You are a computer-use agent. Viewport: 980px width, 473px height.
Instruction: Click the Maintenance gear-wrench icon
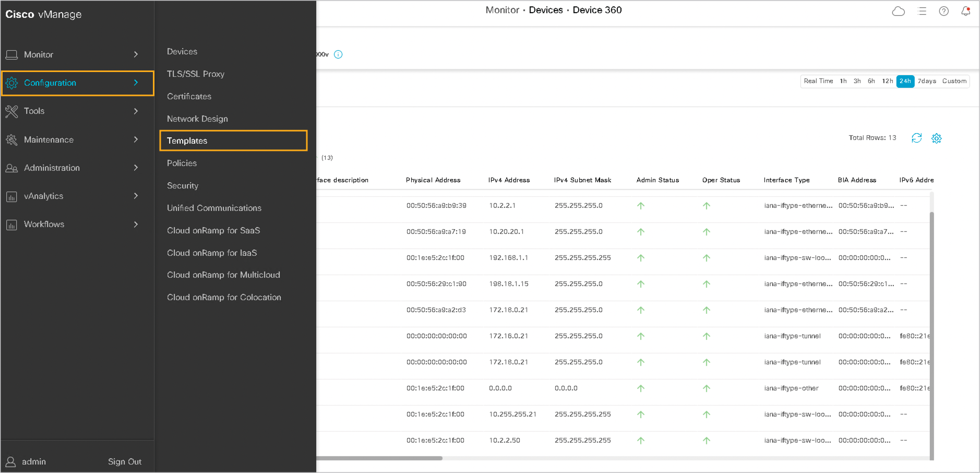11,140
